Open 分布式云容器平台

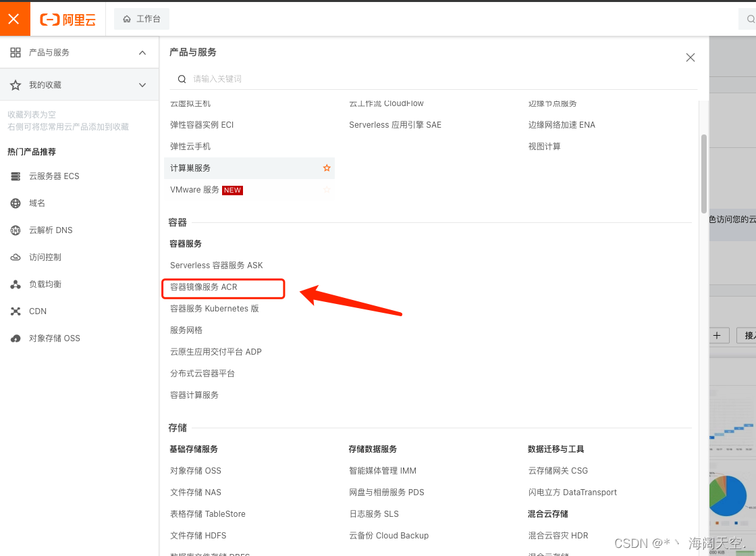click(x=202, y=374)
